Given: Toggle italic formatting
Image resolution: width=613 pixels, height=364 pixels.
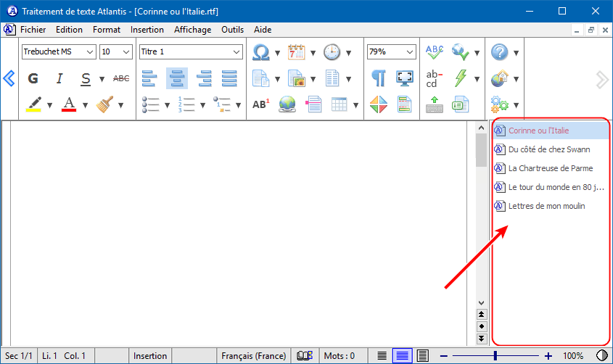Looking at the screenshot, I should click(59, 78).
